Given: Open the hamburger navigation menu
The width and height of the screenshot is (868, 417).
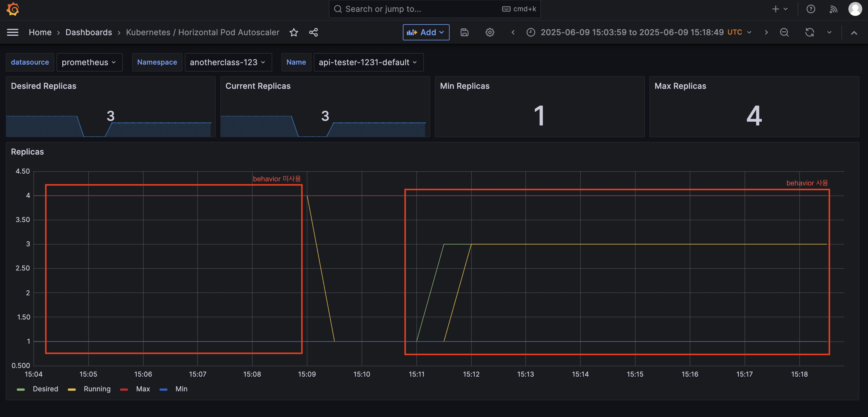Looking at the screenshot, I should 13,32.
